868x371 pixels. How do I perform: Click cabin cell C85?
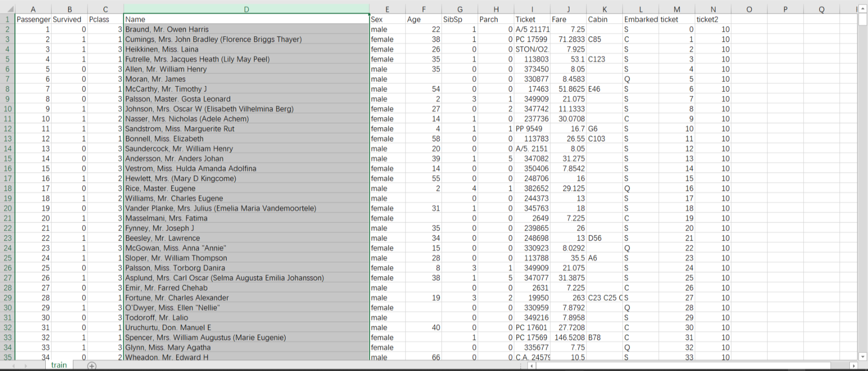[x=605, y=39]
